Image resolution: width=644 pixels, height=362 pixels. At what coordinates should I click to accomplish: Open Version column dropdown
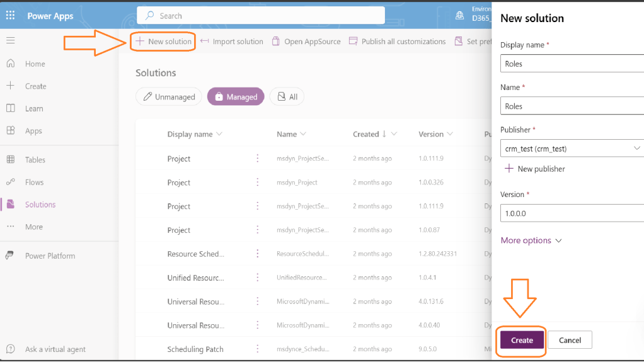point(450,134)
